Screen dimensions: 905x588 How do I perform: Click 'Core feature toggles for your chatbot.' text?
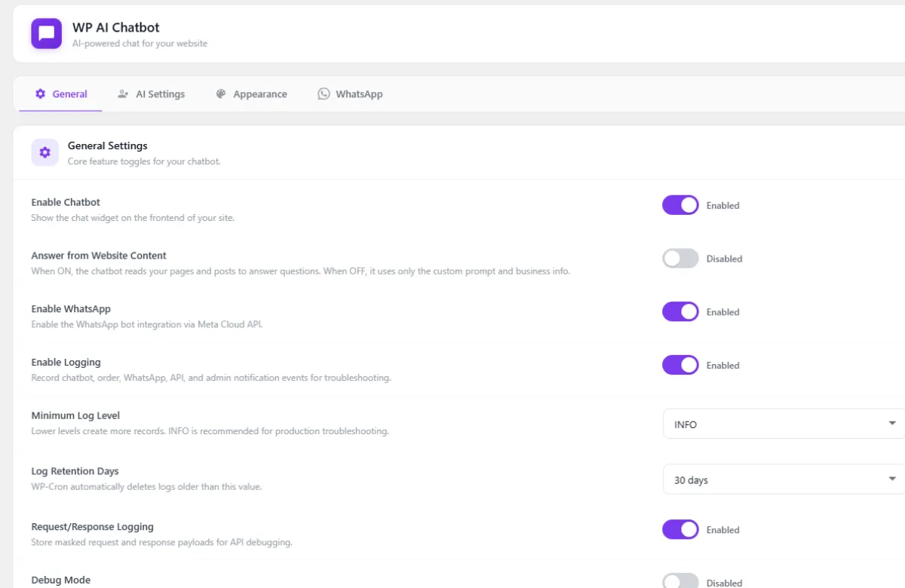click(x=144, y=161)
